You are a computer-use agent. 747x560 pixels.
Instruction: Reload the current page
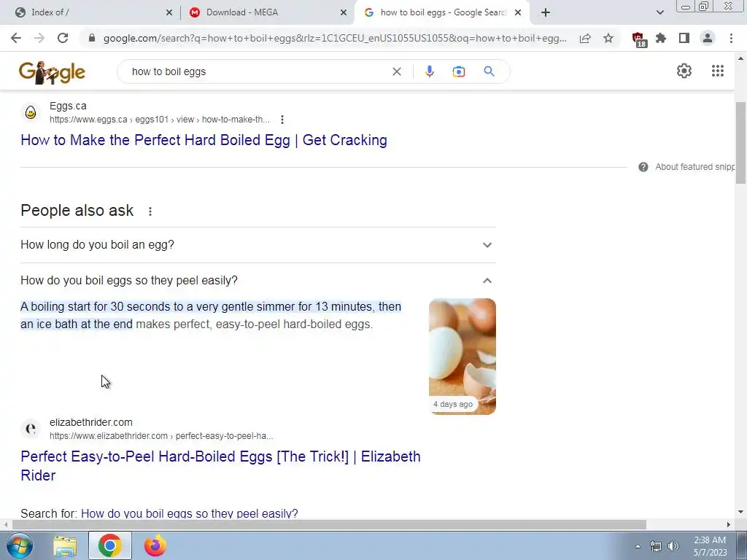pyautogui.click(x=63, y=38)
